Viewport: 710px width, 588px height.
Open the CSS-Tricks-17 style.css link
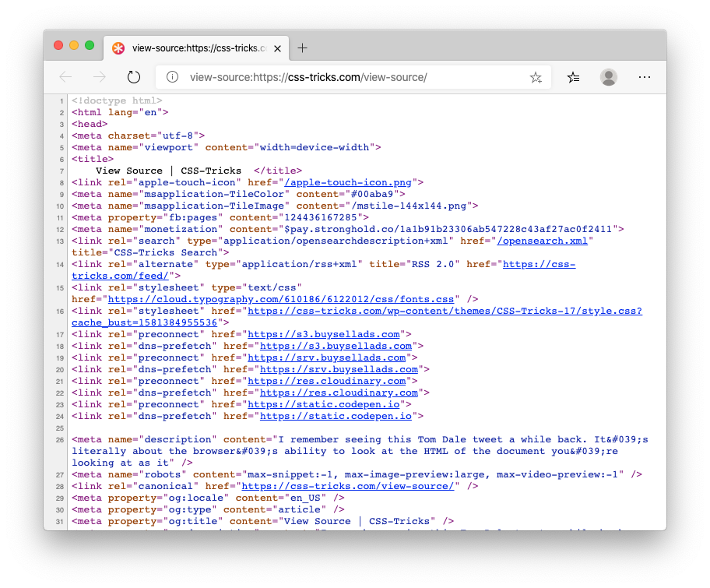tap(357, 317)
